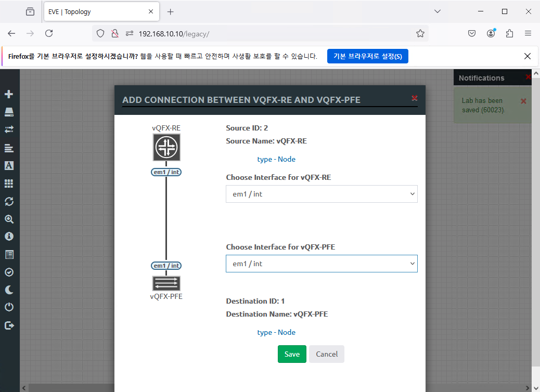
Task: Click 'type - Node' under Destination Name
Action: tap(276, 332)
